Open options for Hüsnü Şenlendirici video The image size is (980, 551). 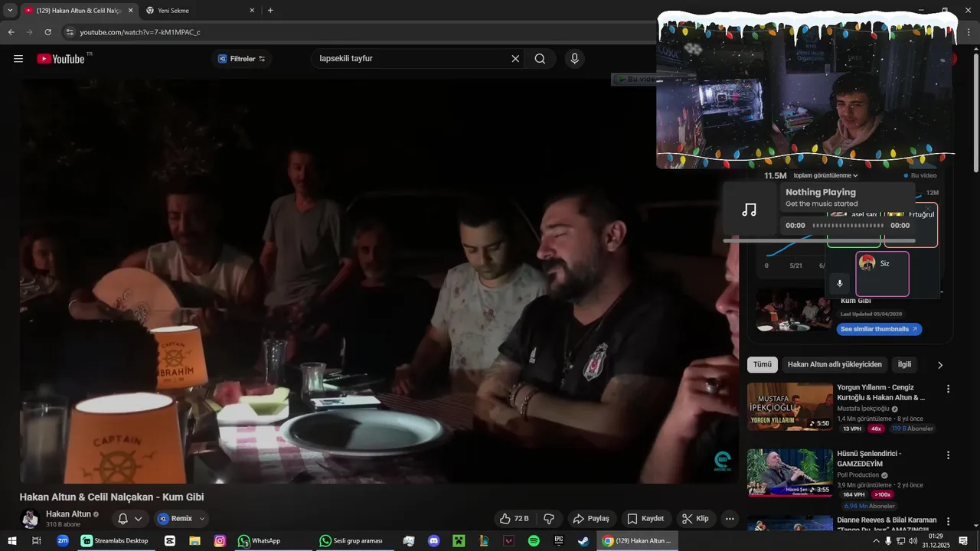click(x=948, y=455)
